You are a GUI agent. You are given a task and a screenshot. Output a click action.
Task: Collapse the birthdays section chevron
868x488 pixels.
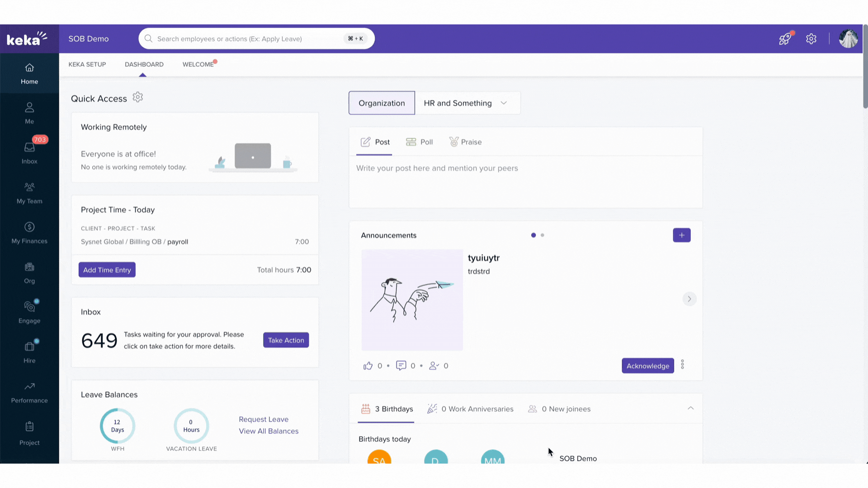click(691, 408)
